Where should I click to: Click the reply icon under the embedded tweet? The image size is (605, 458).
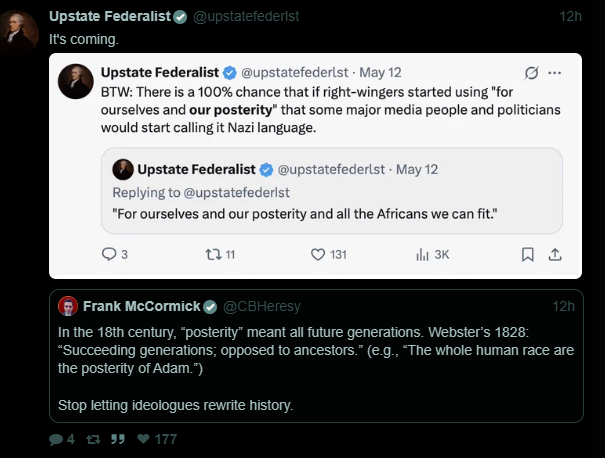point(109,254)
